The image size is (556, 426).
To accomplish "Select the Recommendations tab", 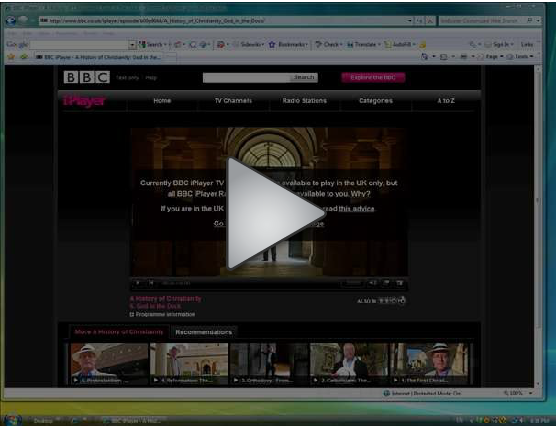I will 204,332.
